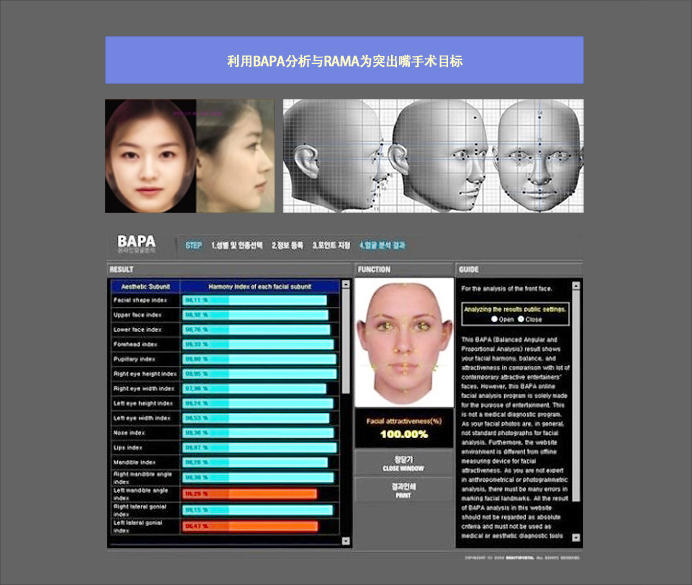
Task: Select the Open radio button
Action: click(494, 319)
